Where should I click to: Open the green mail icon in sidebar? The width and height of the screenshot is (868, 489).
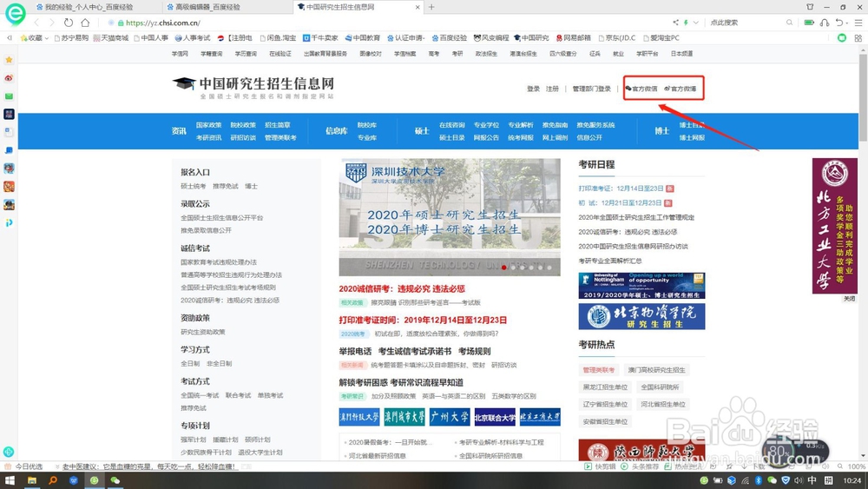(x=9, y=96)
